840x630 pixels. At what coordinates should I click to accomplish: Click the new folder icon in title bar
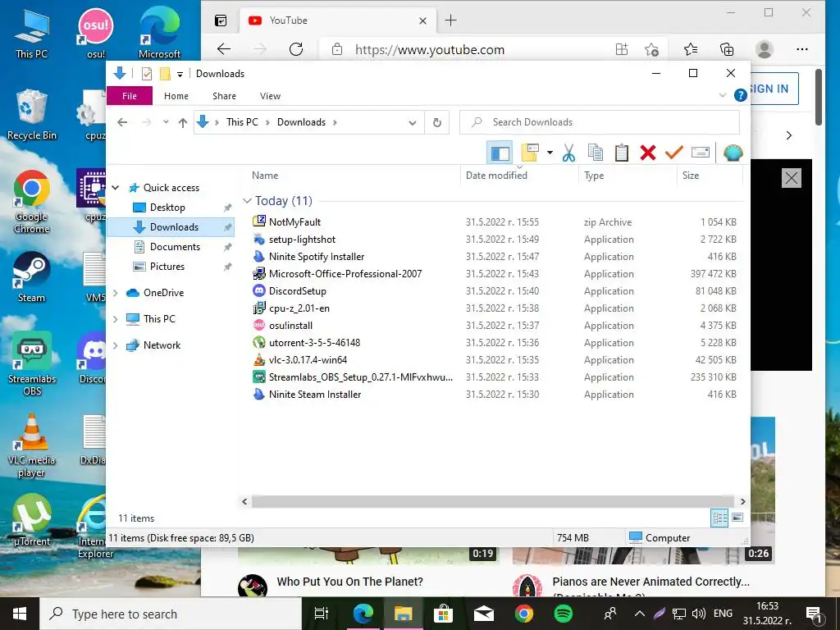[166, 74]
